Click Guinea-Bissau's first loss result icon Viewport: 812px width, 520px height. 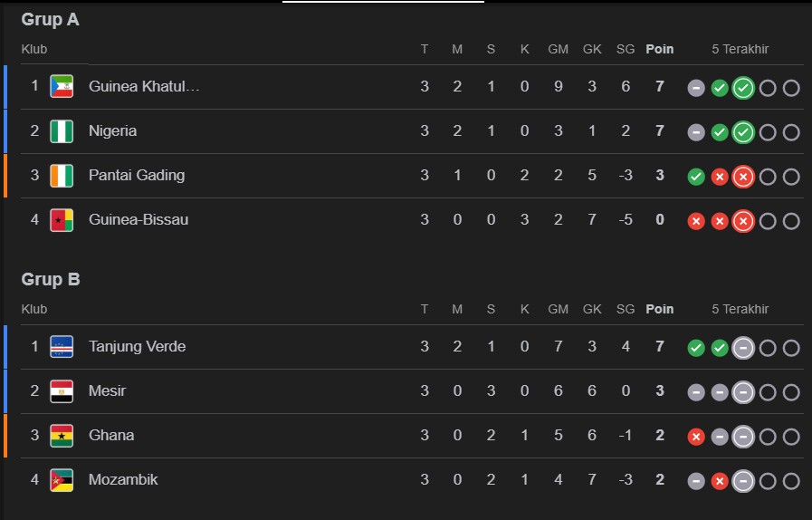pyautogui.click(x=696, y=221)
